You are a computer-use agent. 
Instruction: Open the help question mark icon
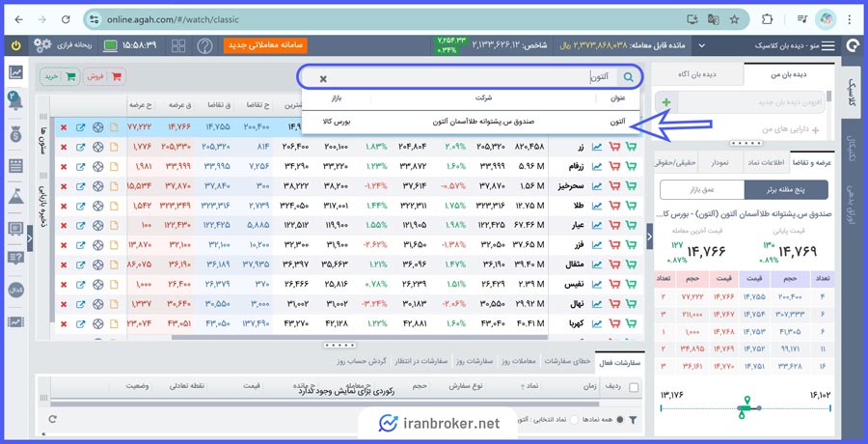204,46
